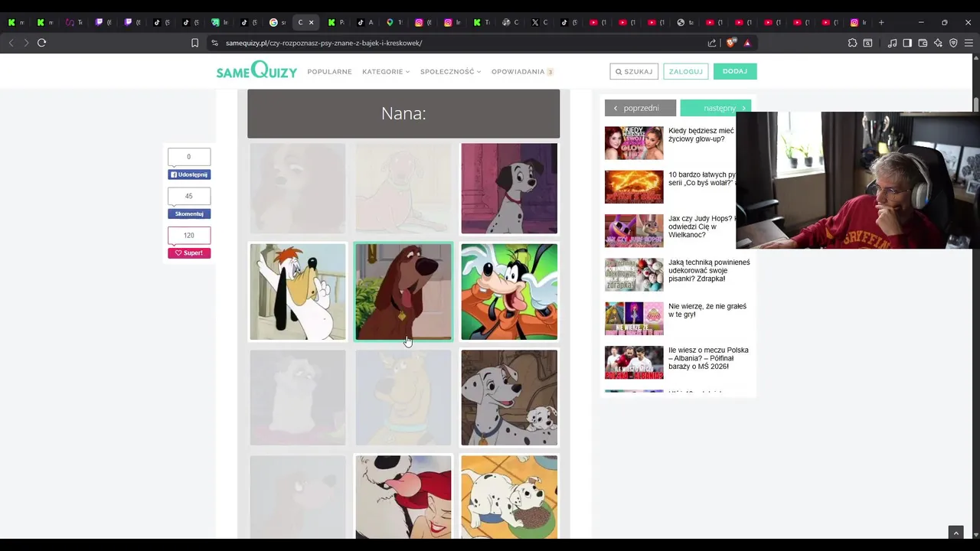Viewport: 980px width, 551px height.
Task: Select the Dalmatian puppy at food bowl image
Action: pos(509,497)
